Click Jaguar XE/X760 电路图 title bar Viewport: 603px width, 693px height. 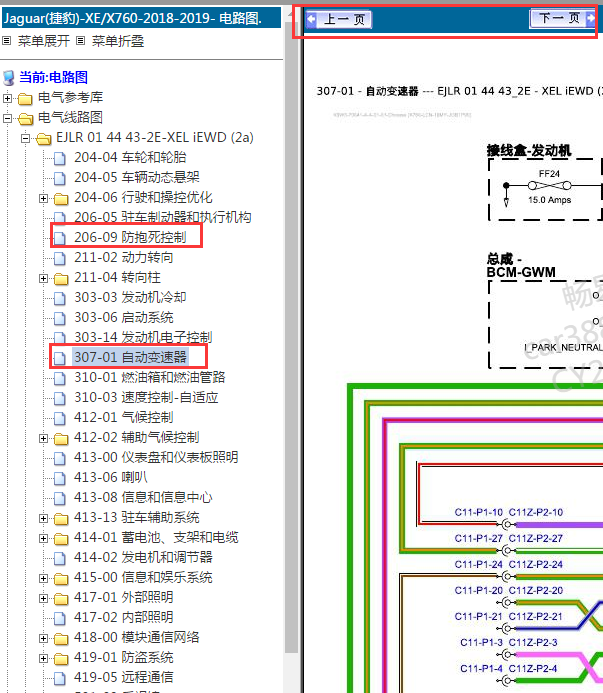pos(141,18)
